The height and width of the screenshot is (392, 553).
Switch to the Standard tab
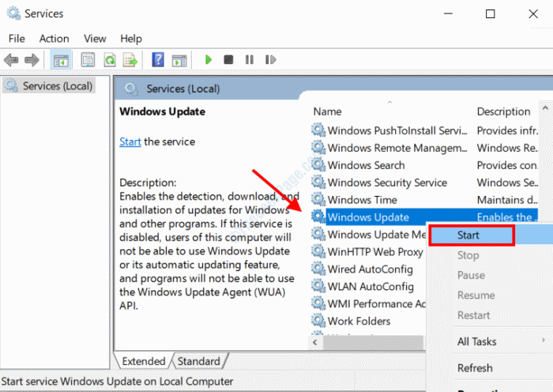(198, 361)
